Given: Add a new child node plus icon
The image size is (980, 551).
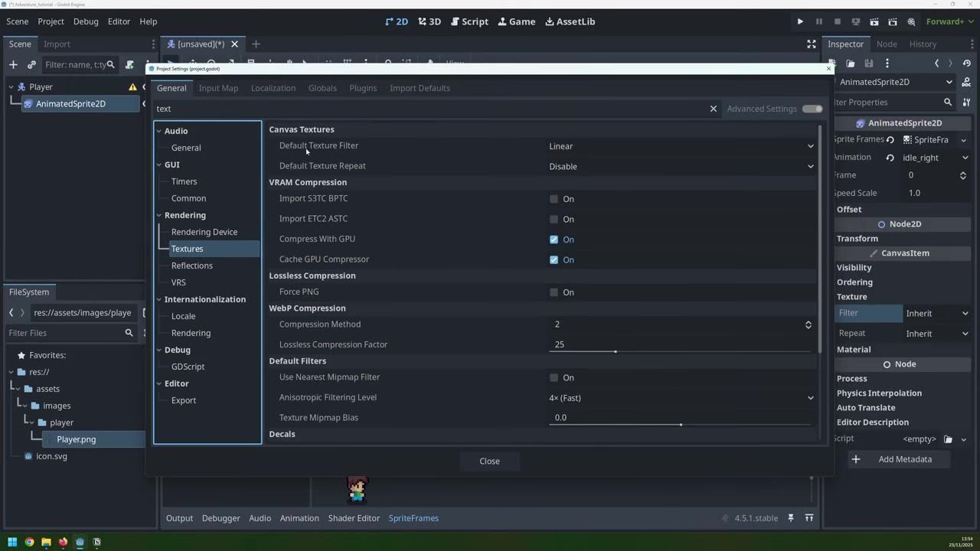Looking at the screenshot, I should click(x=13, y=65).
